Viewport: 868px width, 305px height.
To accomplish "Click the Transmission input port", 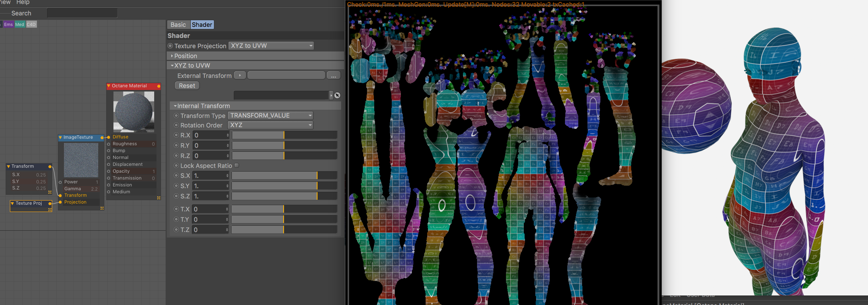I will click(108, 178).
